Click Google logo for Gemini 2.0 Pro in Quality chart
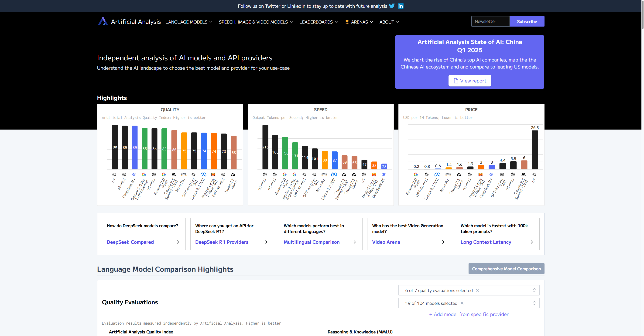Screen dimensions: 644x336 point(144,175)
